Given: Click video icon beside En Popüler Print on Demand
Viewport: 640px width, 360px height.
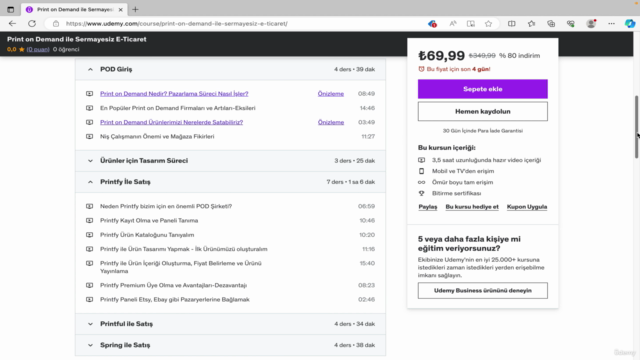Looking at the screenshot, I should [x=89, y=108].
